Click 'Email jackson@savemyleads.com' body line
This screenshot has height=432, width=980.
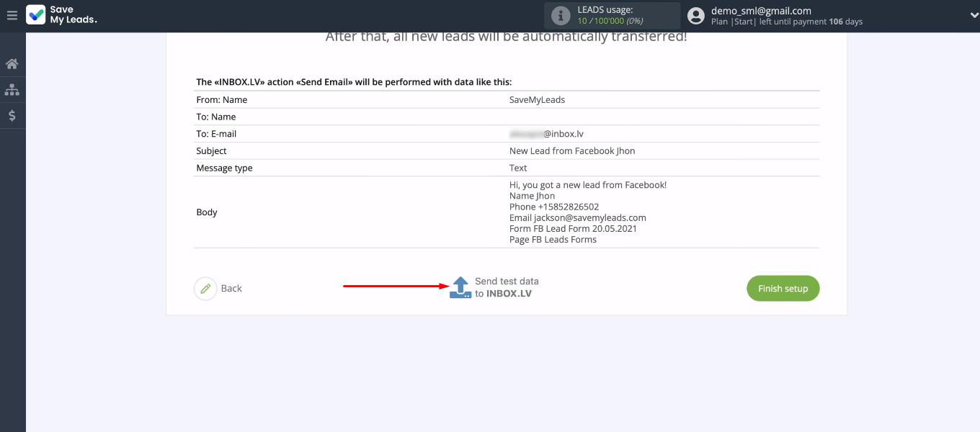click(578, 217)
